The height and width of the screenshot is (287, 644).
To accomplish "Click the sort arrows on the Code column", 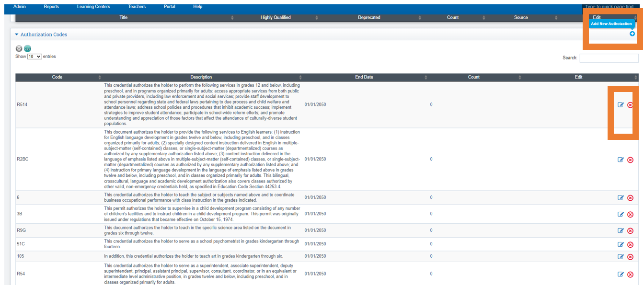I will [x=99, y=77].
